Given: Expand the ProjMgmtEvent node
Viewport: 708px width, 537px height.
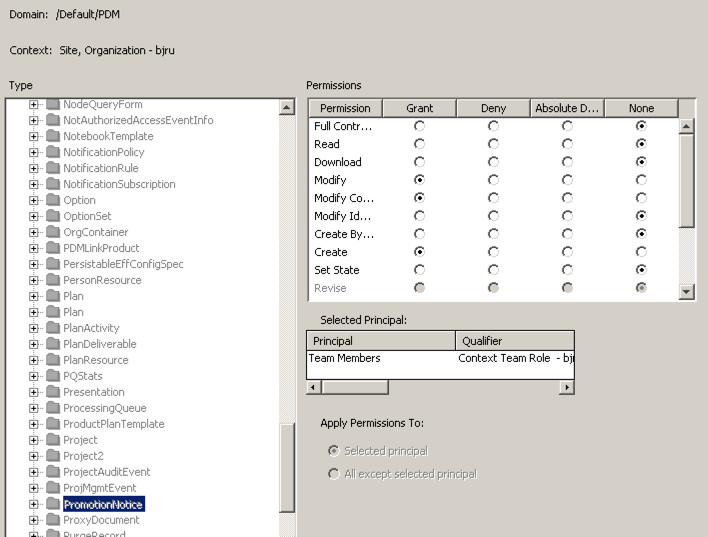Looking at the screenshot, I should tap(33, 488).
